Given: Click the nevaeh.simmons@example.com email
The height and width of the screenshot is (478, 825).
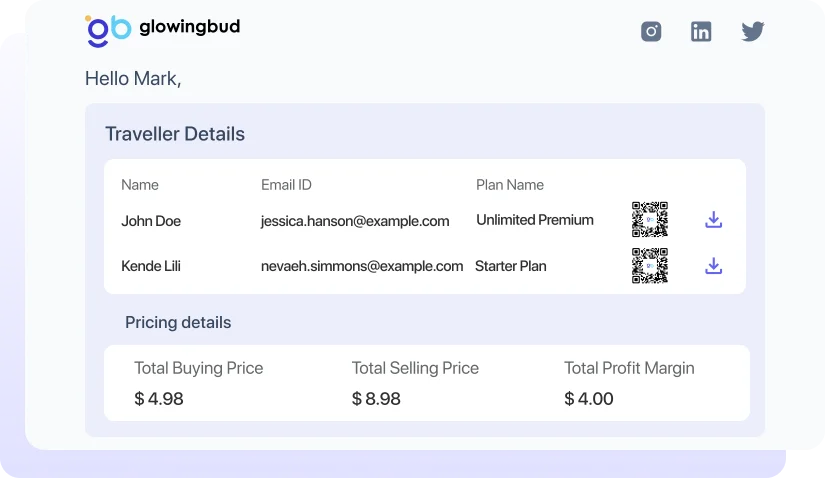Looking at the screenshot, I should (362, 267).
